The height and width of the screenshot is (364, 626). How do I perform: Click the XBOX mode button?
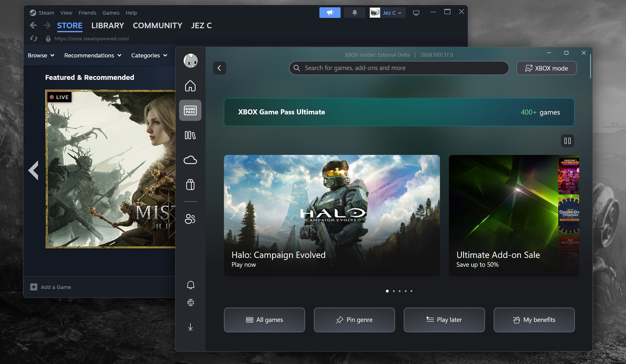coord(546,68)
